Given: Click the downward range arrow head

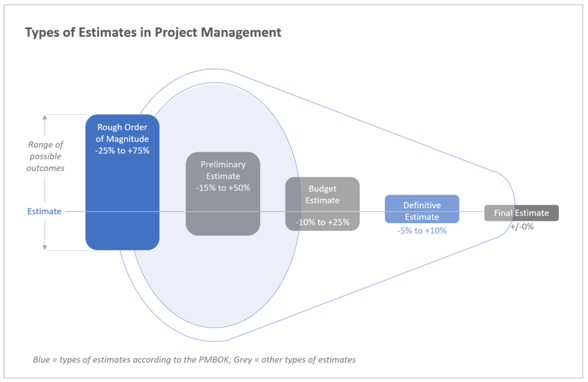Looking at the screenshot, I should coord(45,248).
